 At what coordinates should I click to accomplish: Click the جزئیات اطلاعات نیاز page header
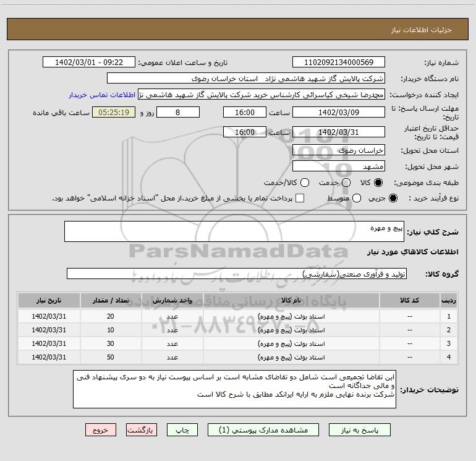(x=422, y=30)
